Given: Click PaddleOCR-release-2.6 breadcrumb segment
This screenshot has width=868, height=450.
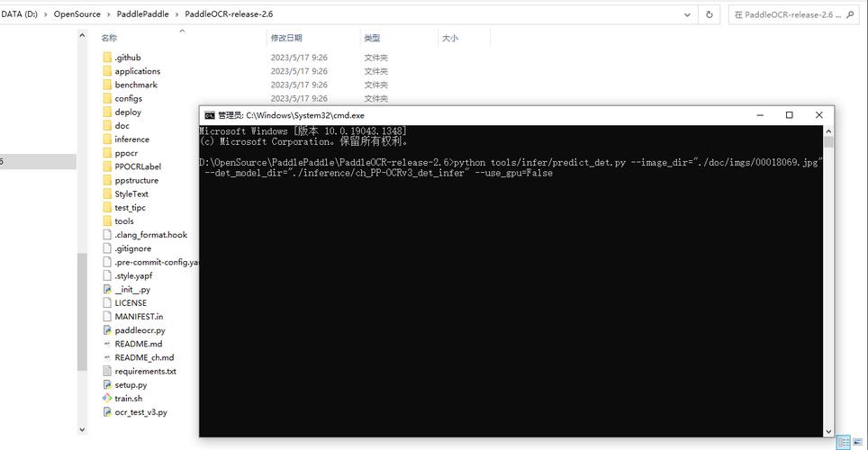Looking at the screenshot, I should pos(229,14).
